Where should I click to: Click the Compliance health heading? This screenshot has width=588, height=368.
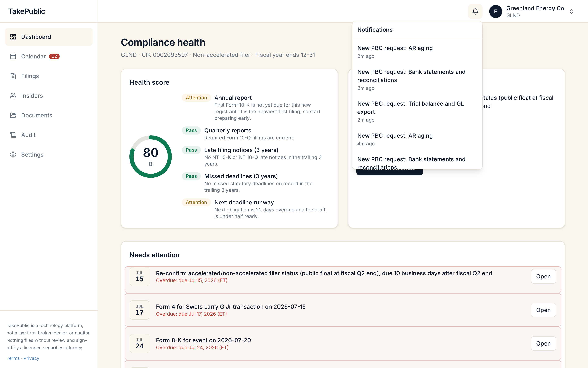click(x=163, y=42)
